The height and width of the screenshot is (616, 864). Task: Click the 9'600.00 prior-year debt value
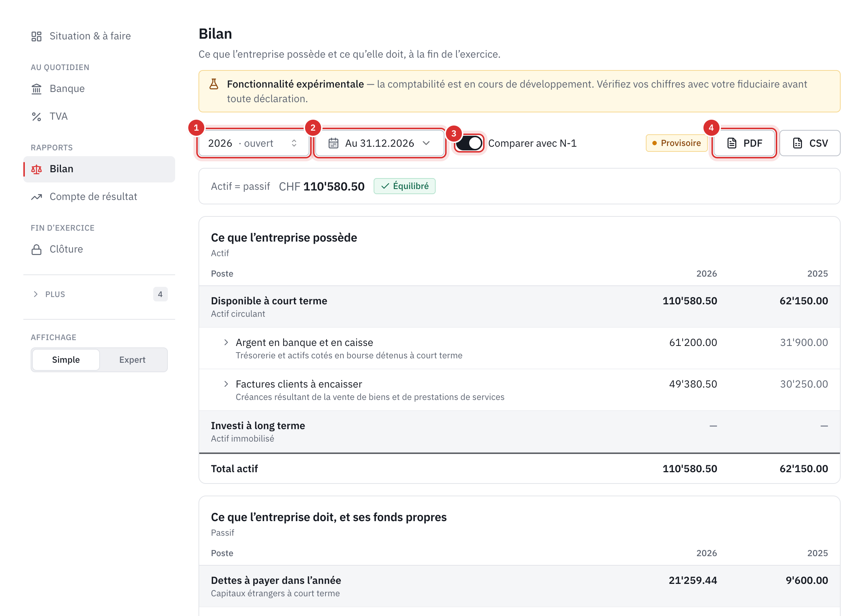(807, 581)
